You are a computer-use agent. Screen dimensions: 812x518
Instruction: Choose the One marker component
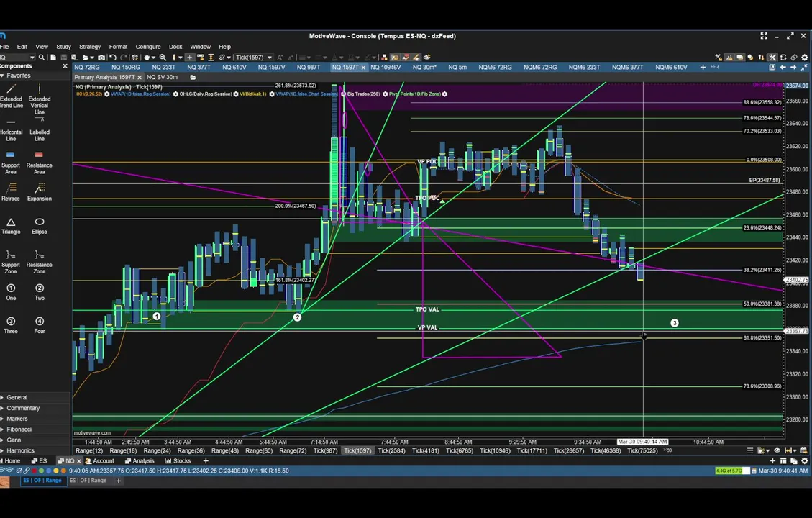11,292
